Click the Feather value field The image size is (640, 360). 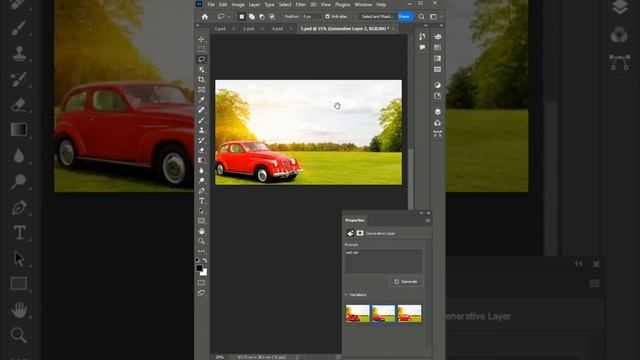[311, 16]
